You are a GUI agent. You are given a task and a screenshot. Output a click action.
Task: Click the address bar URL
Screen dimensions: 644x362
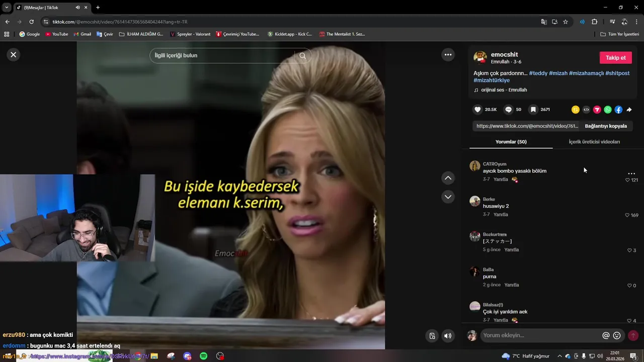coord(120,22)
